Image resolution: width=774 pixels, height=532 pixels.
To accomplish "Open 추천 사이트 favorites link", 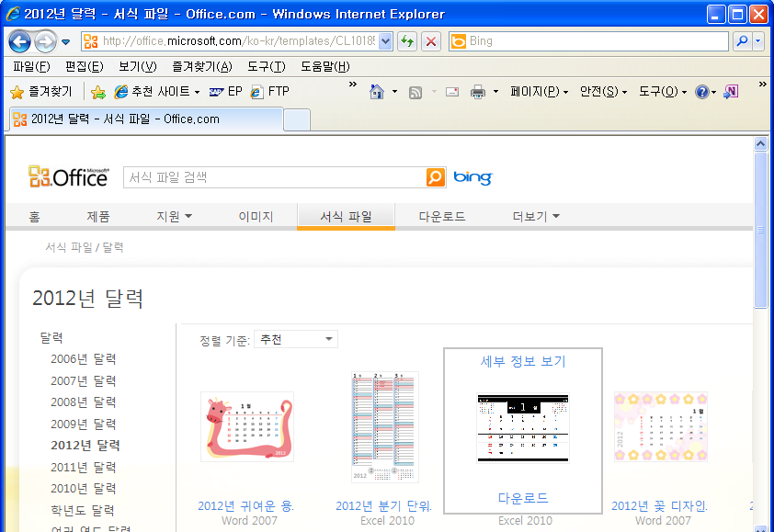I will 156,91.
